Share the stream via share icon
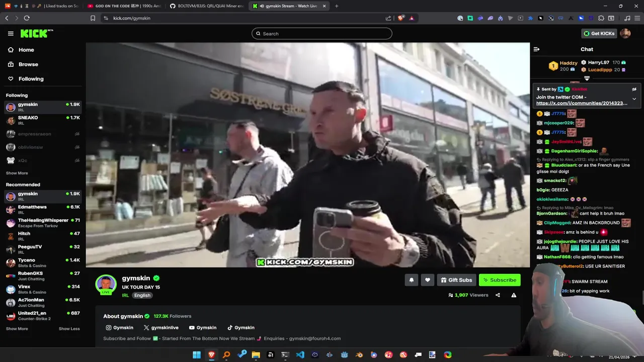 pos(498,295)
